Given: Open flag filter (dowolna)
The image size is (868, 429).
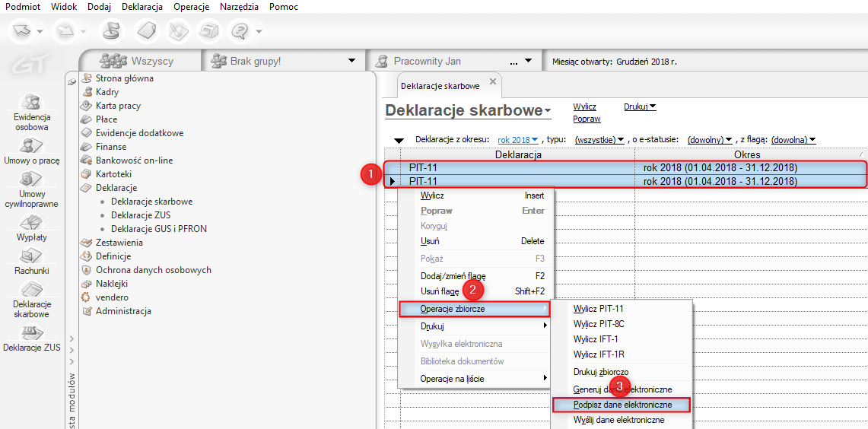Looking at the screenshot, I should click(793, 139).
